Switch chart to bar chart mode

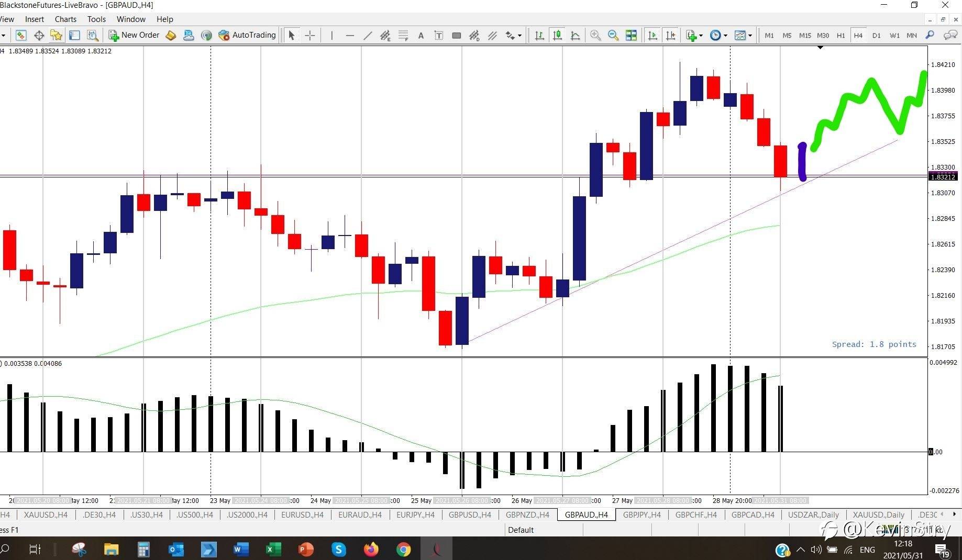[539, 35]
